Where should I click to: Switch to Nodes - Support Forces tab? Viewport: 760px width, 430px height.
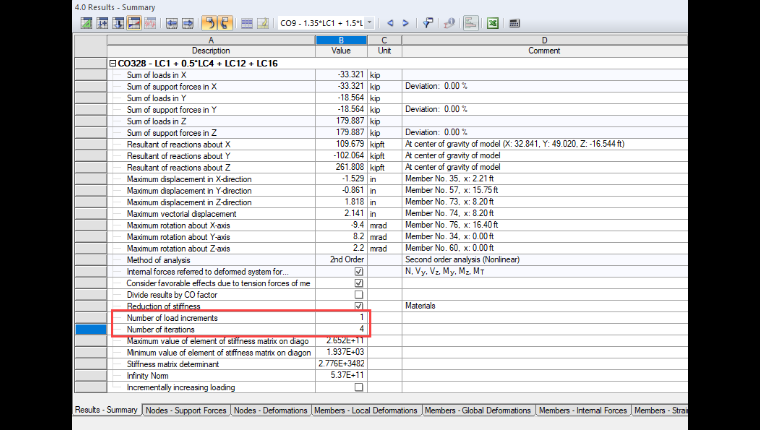click(186, 410)
